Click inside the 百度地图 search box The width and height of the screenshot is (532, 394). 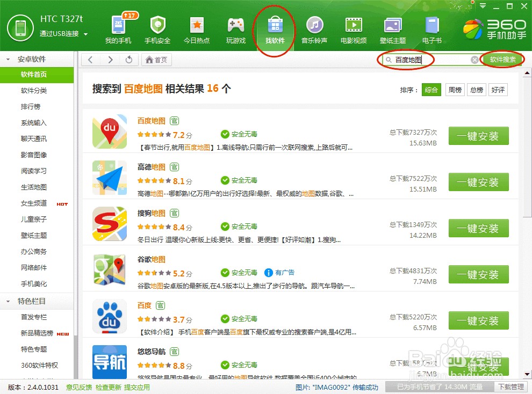408,60
